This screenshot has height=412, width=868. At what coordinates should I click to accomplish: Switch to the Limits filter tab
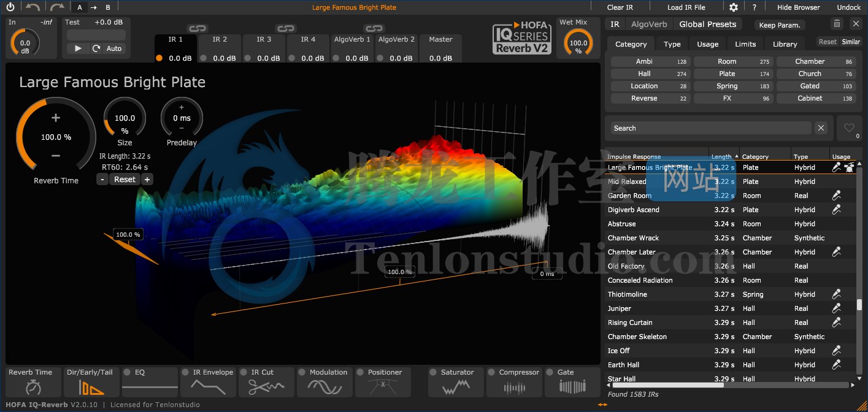745,44
